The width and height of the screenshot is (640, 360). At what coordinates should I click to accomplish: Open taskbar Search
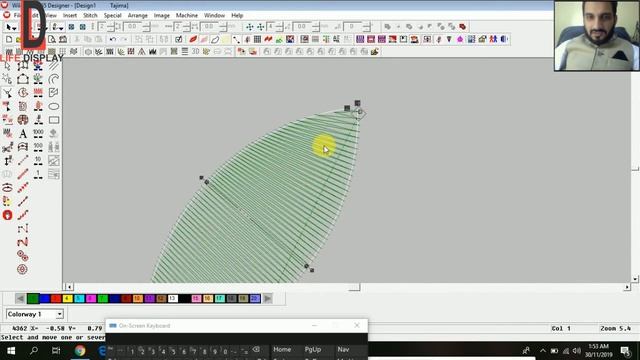[x=34, y=351]
